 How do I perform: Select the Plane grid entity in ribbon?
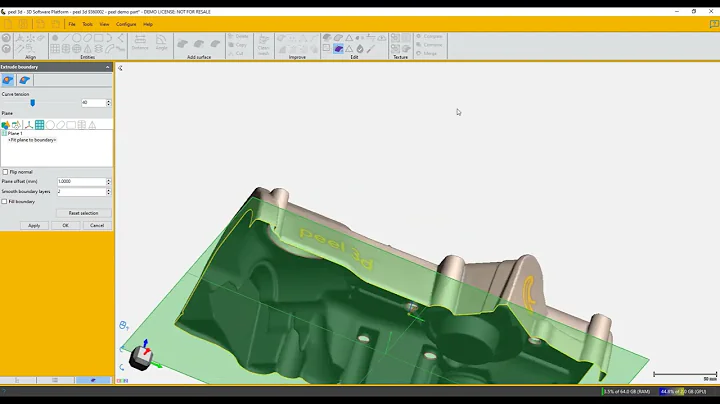55,49
